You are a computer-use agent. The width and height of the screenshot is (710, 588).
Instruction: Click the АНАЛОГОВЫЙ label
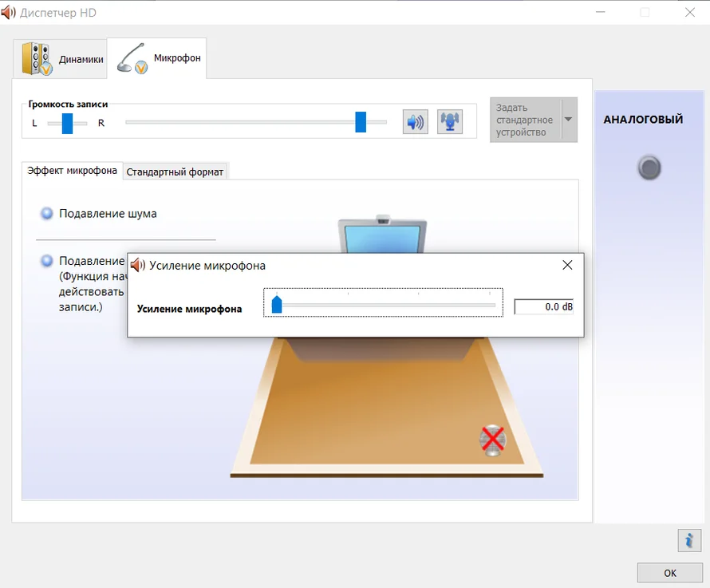point(643,119)
